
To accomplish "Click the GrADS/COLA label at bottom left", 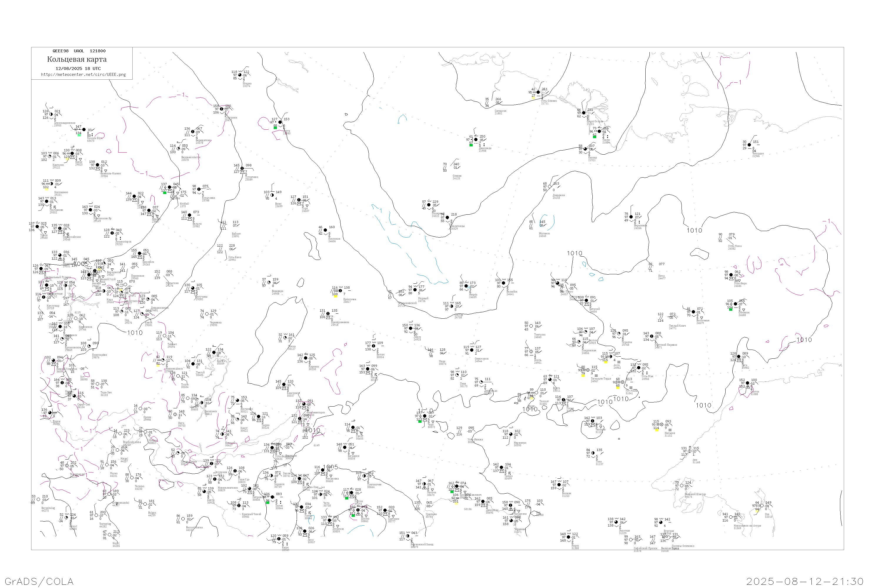I will 39,582.
